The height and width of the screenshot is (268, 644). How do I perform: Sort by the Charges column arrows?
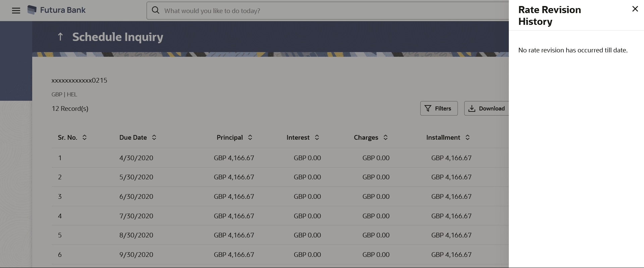tap(385, 137)
